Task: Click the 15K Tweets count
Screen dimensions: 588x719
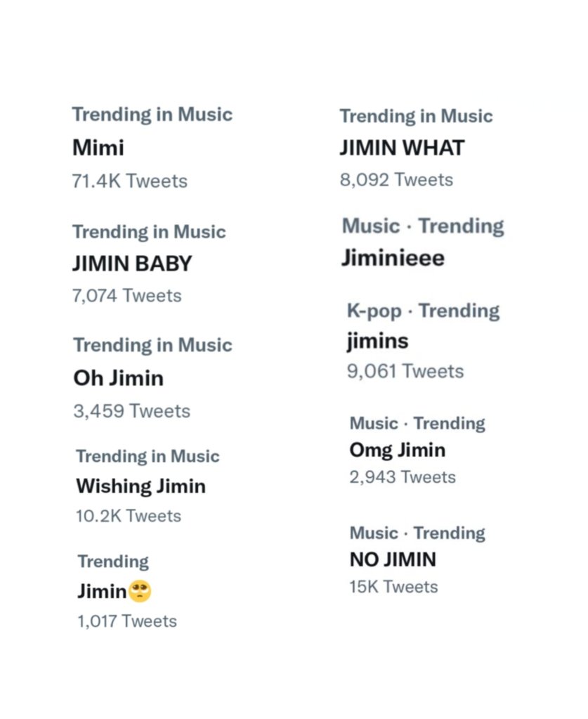Action: [393, 587]
